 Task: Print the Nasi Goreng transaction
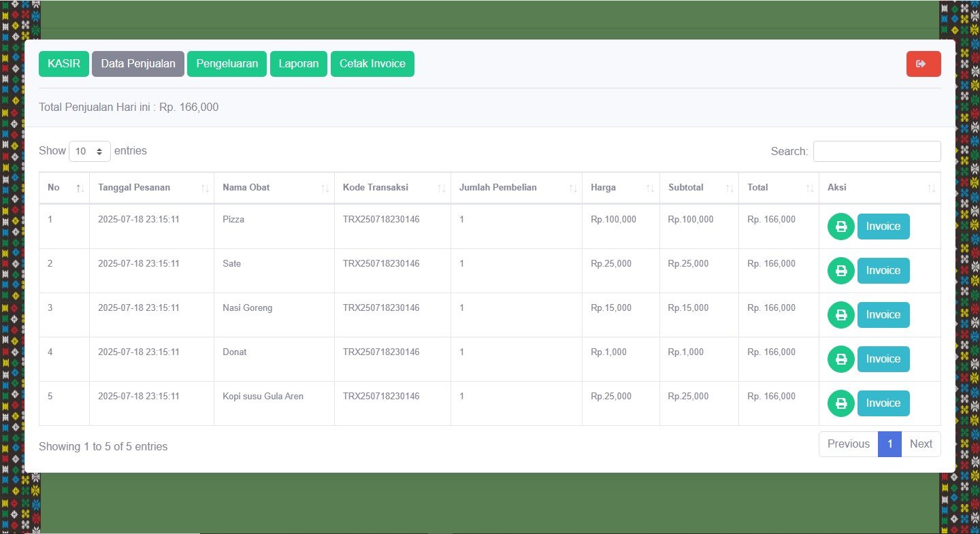tap(840, 315)
